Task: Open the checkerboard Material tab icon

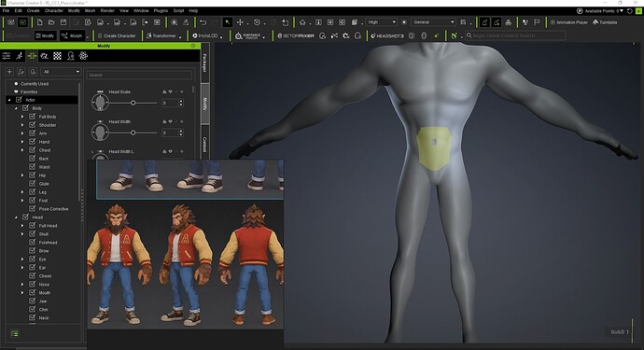Action: 57,56
